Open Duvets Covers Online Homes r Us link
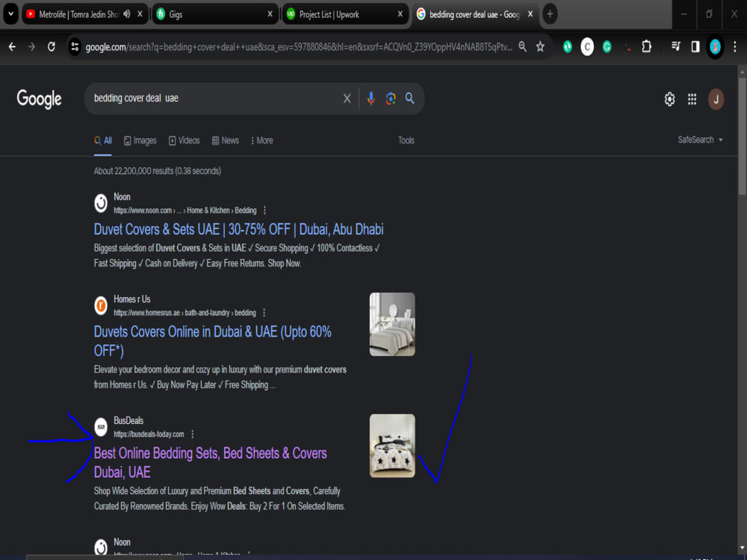 (212, 341)
